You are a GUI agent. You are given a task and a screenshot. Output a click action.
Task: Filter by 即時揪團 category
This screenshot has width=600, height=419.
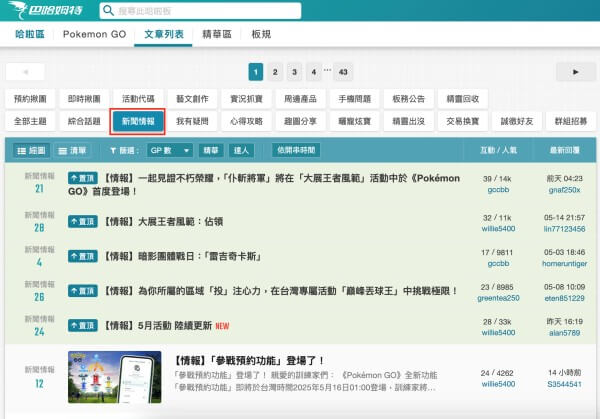tap(84, 99)
